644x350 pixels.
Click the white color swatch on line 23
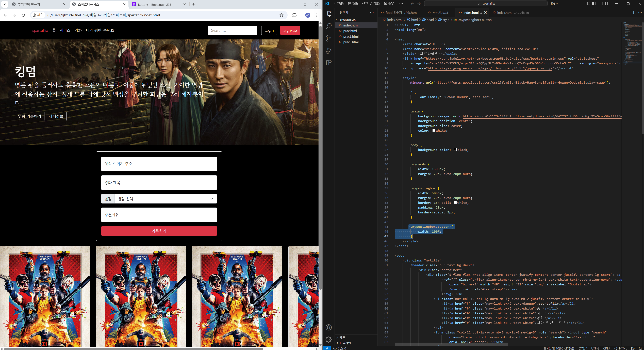[434, 130]
